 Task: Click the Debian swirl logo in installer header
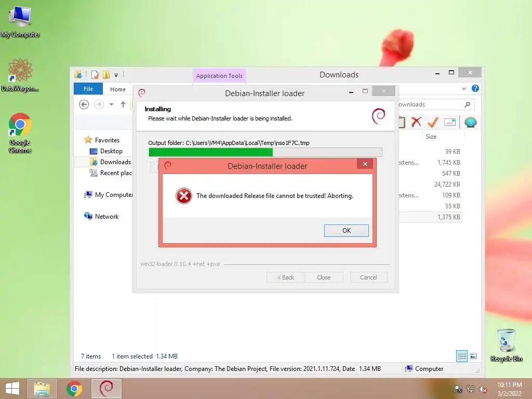tap(379, 116)
